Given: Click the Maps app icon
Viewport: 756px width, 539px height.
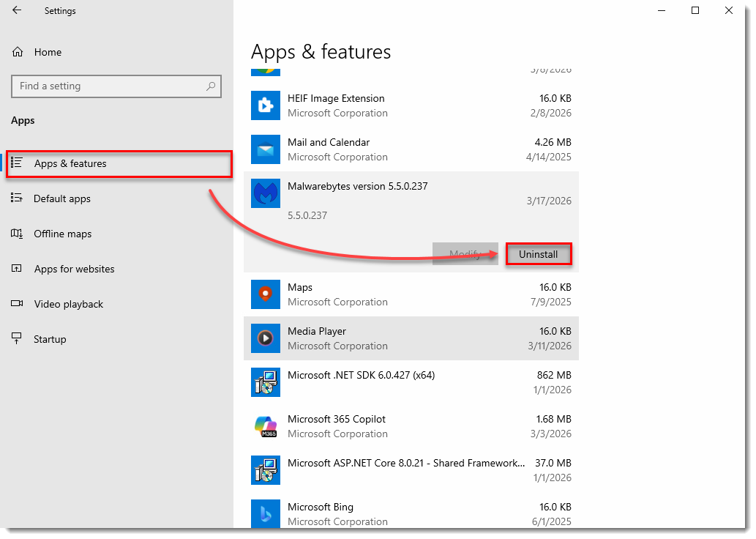Looking at the screenshot, I should (x=265, y=294).
